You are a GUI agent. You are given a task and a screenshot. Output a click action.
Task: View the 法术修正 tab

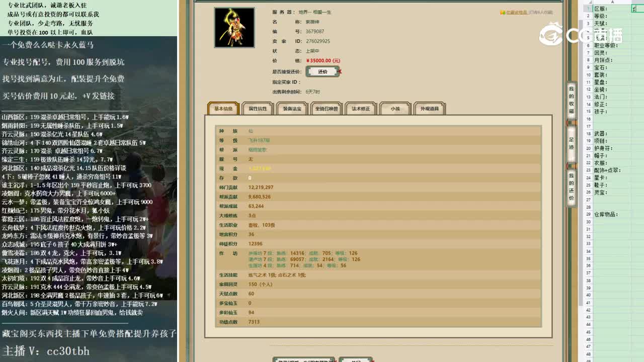pyautogui.click(x=361, y=108)
